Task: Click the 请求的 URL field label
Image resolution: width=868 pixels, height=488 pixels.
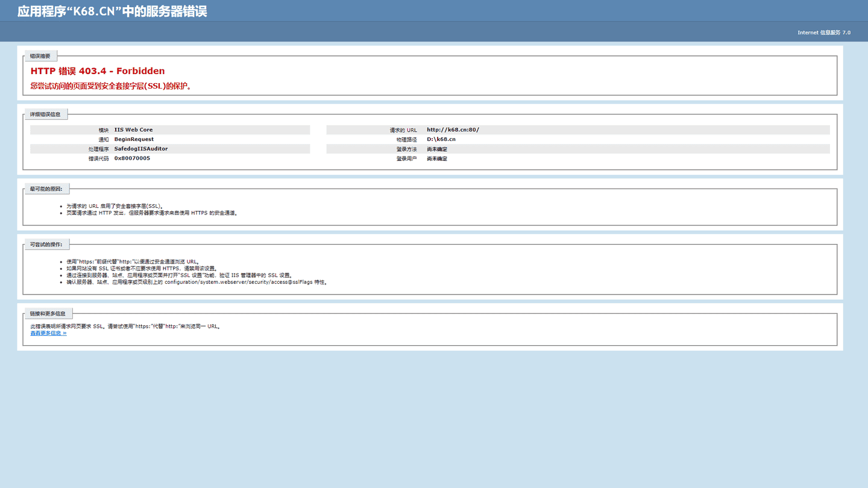Action: tap(403, 130)
